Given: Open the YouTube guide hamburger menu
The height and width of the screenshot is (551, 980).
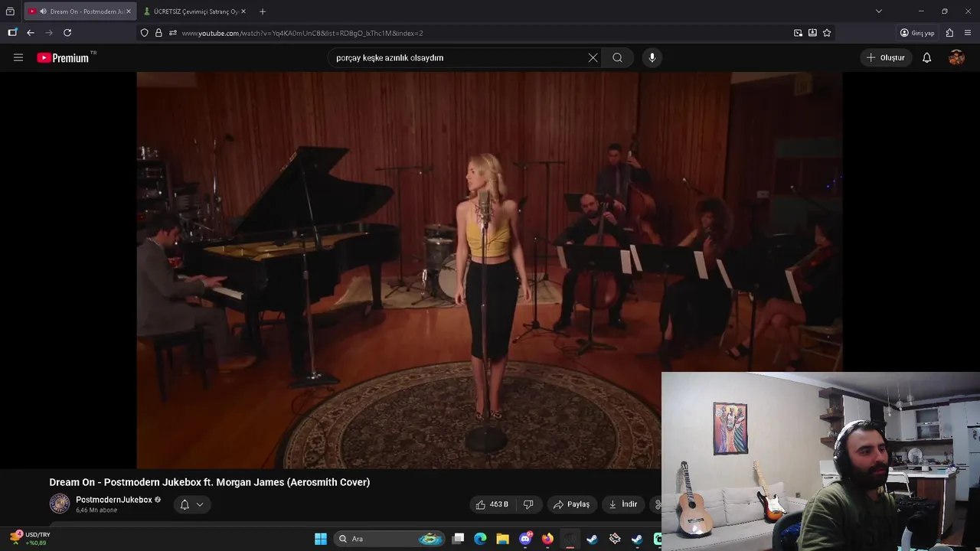Looking at the screenshot, I should pyautogui.click(x=18, y=57).
